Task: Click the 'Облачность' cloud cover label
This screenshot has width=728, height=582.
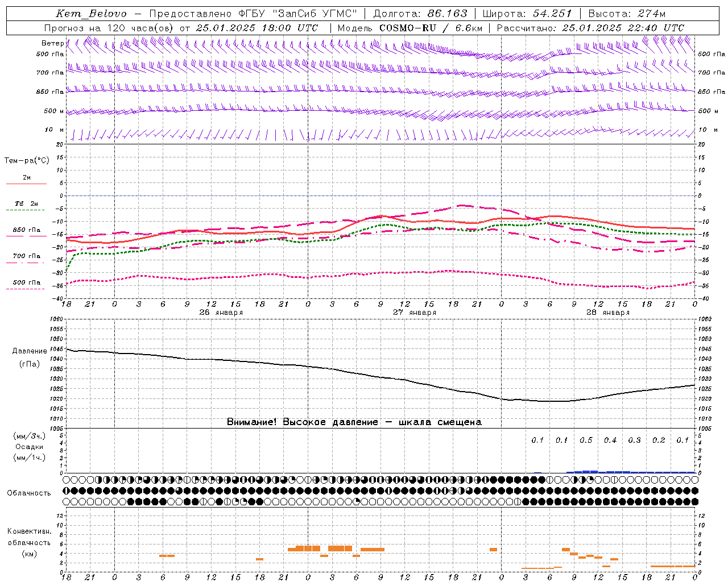Action: pyautogui.click(x=29, y=493)
